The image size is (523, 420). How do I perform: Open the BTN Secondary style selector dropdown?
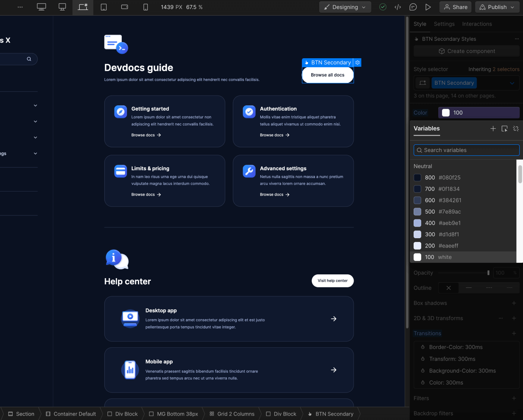click(x=512, y=83)
